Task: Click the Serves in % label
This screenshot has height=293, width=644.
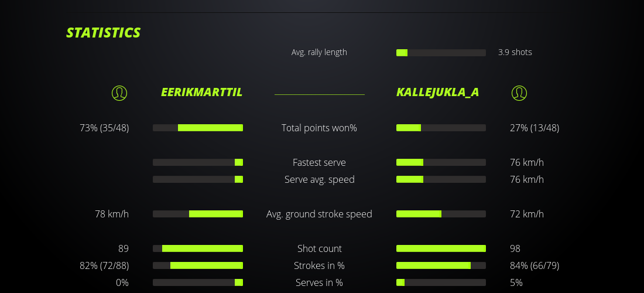Action: click(x=319, y=282)
